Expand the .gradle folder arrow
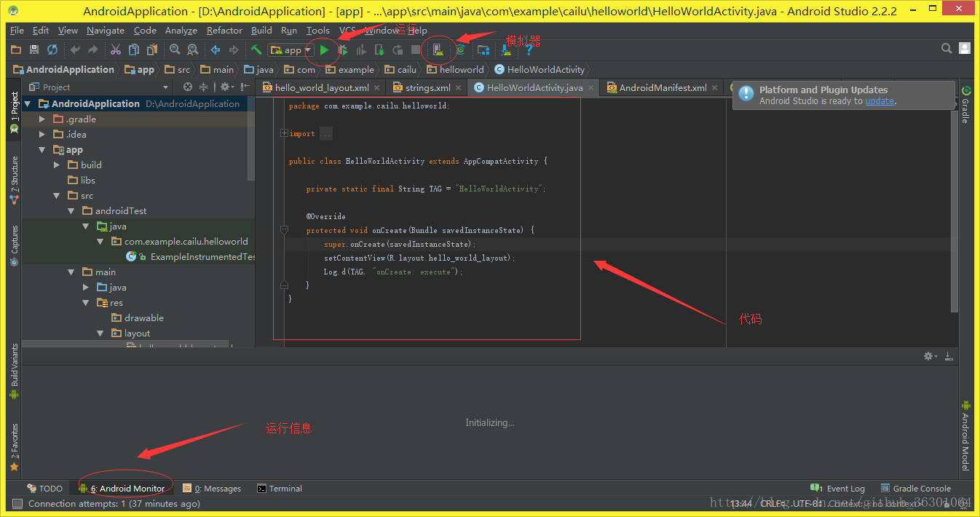The image size is (980, 517). pyautogui.click(x=42, y=119)
